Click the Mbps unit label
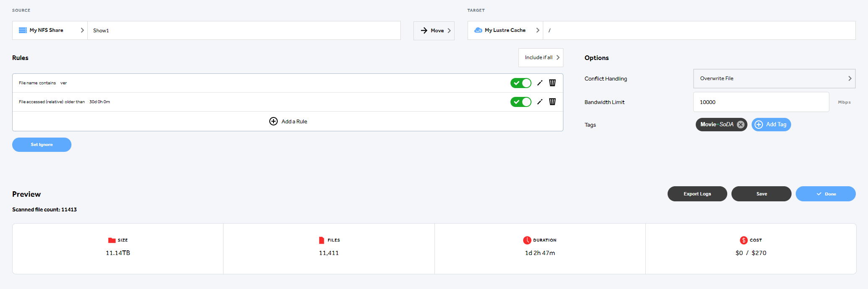868x289 pixels. [x=844, y=102]
